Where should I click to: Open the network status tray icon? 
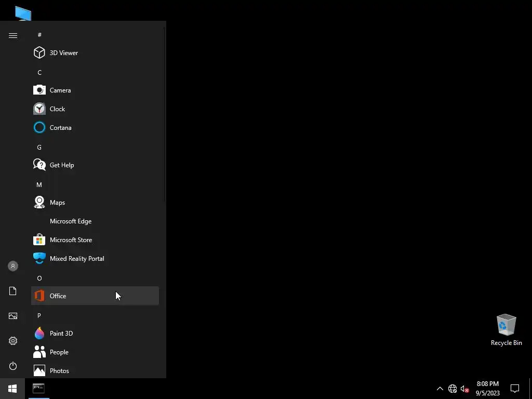pyautogui.click(x=453, y=389)
